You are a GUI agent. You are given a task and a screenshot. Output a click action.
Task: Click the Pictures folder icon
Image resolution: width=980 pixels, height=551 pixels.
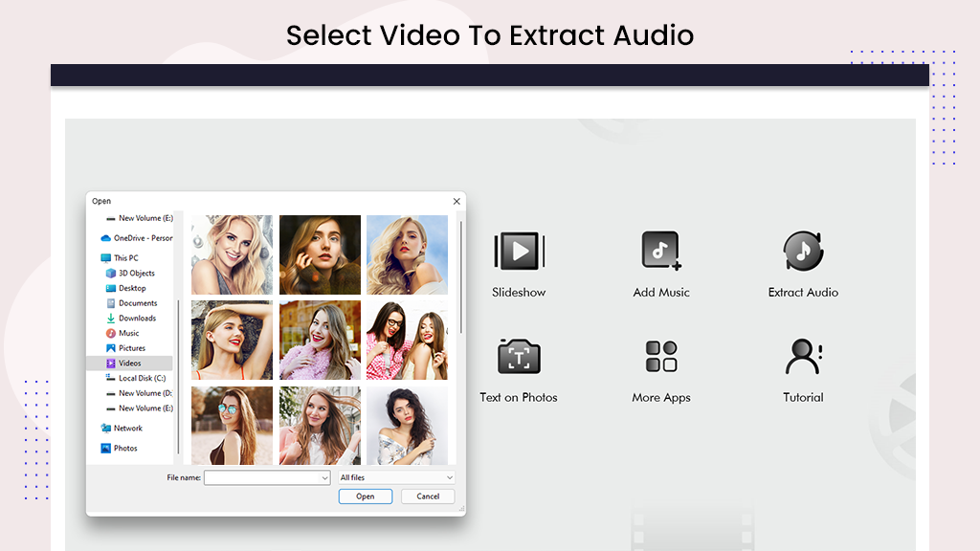pyautogui.click(x=111, y=348)
